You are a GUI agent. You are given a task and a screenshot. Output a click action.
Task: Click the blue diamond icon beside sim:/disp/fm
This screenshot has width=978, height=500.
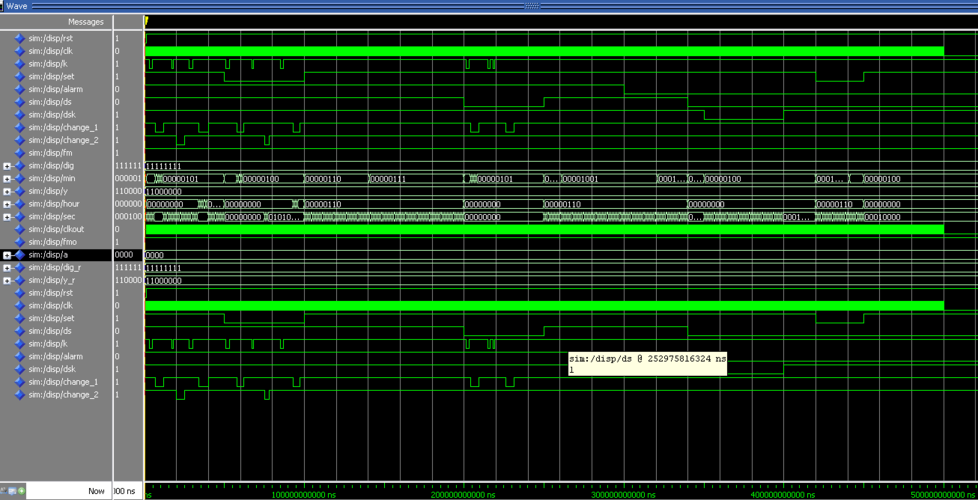(19, 153)
